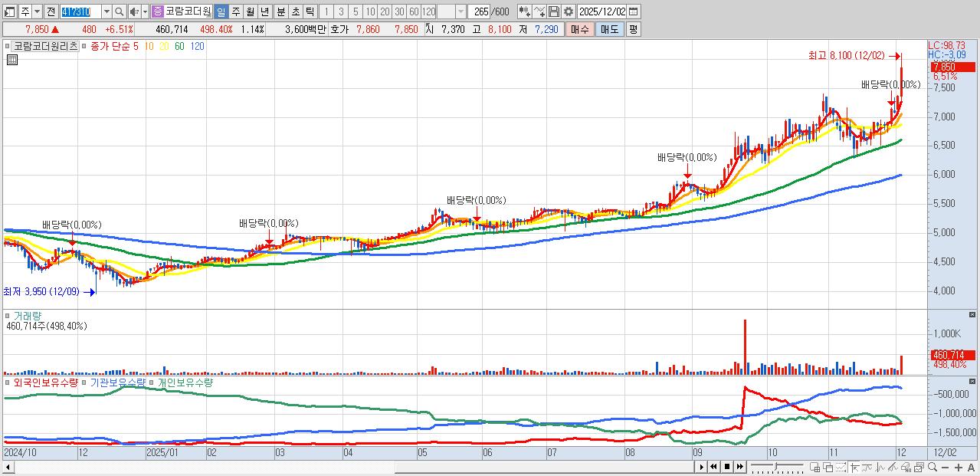Click the rewind replay button
The image size is (980, 476).
(713, 467)
